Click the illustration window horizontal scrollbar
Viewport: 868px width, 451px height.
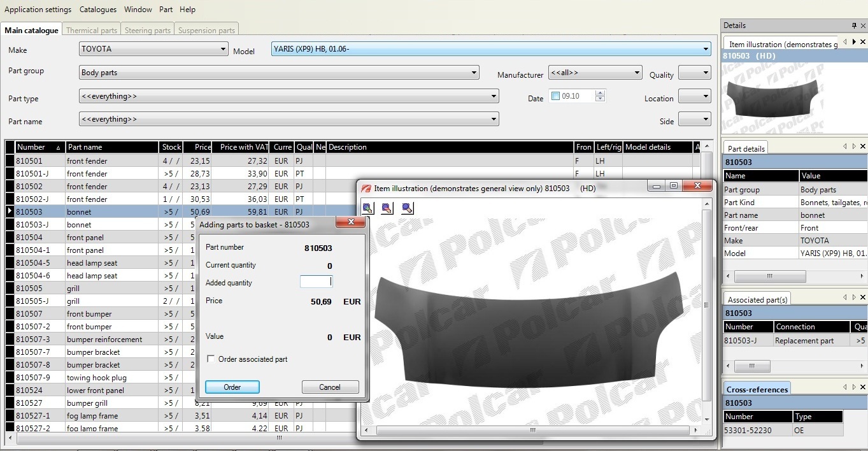(x=532, y=430)
